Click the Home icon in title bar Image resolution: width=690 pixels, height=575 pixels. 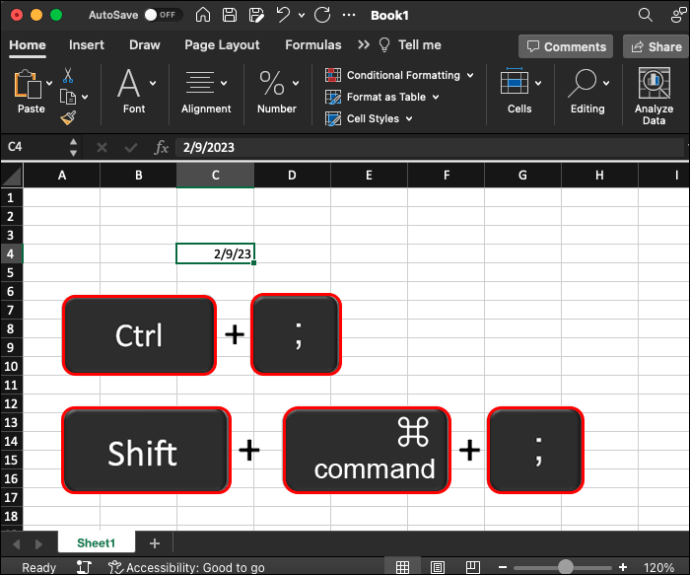203,15
